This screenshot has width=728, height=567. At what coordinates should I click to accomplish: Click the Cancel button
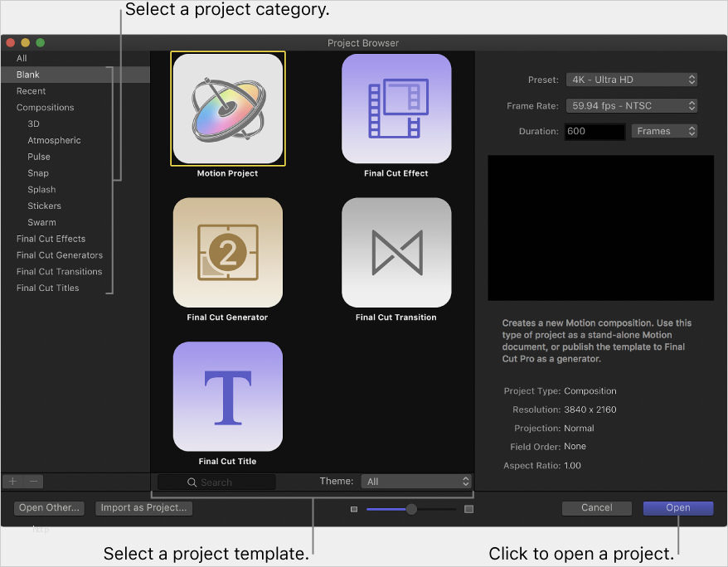tap(597, 508)
